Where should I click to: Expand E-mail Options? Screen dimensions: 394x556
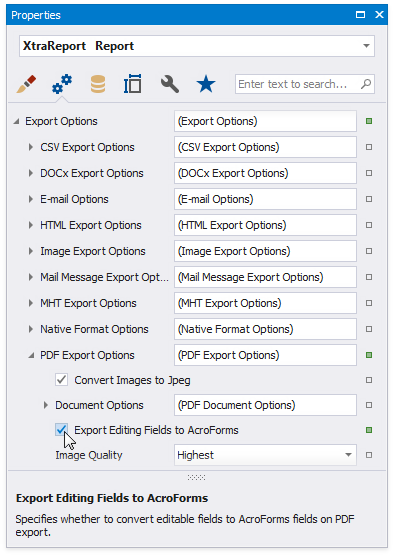click(31, 199)
